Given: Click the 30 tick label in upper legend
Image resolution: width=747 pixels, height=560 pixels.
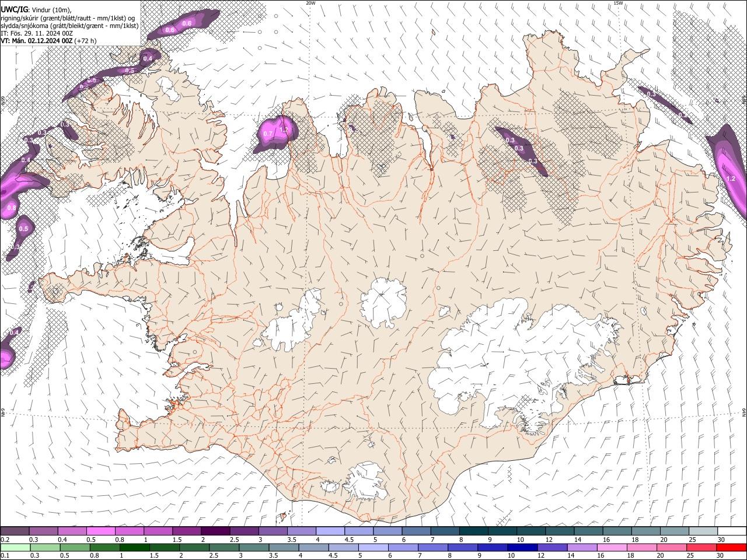Looking at the screenshot, I should point(721,540).
